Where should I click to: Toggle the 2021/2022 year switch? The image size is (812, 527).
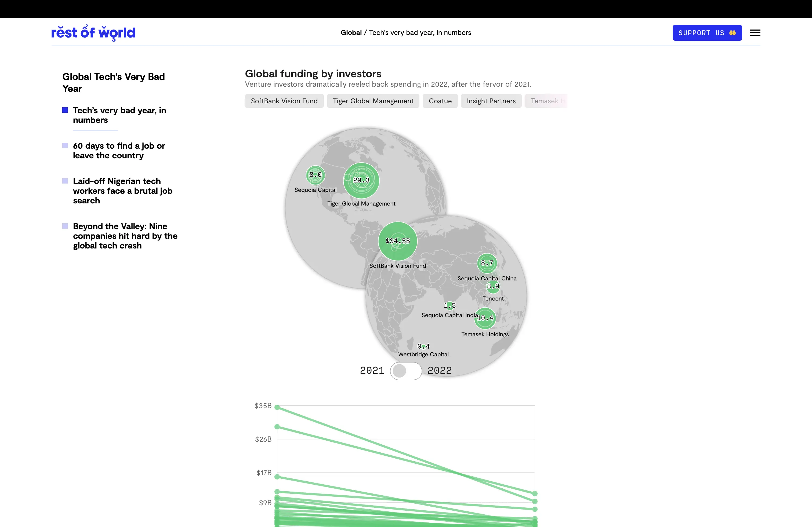click(x=406, y=371)
